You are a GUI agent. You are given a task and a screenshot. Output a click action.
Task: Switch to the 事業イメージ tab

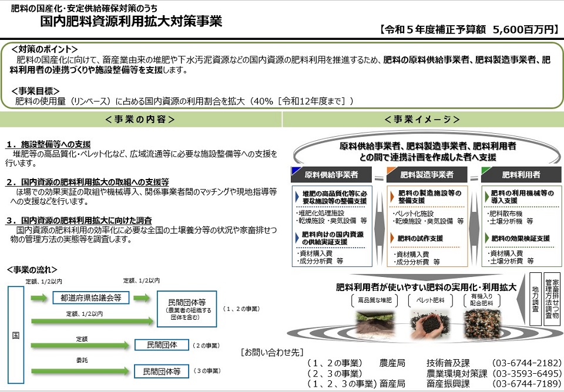coord(421,119)
